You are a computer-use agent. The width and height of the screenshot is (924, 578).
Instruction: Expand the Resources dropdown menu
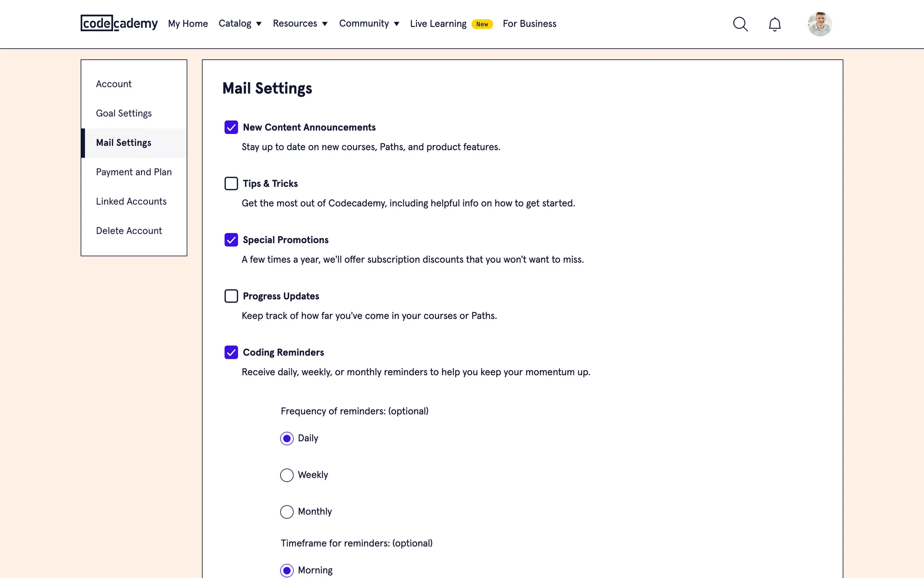point(300,24)
